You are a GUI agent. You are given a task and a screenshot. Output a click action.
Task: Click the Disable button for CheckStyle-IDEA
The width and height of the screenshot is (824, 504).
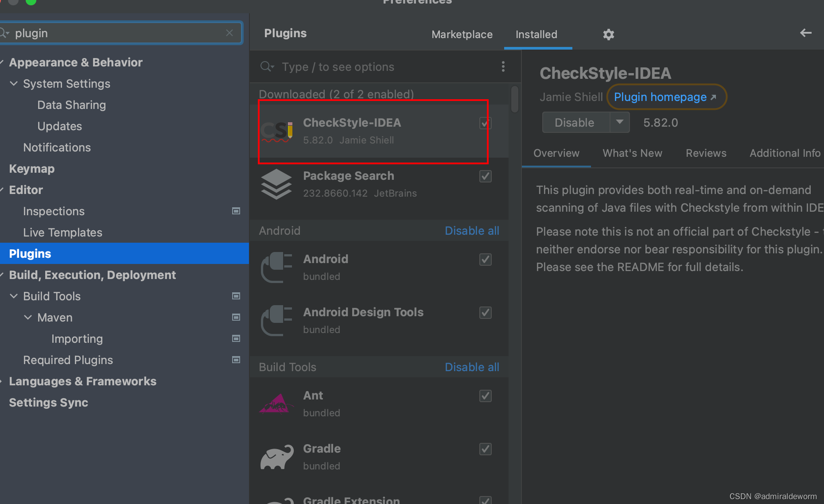pos(576,122)
